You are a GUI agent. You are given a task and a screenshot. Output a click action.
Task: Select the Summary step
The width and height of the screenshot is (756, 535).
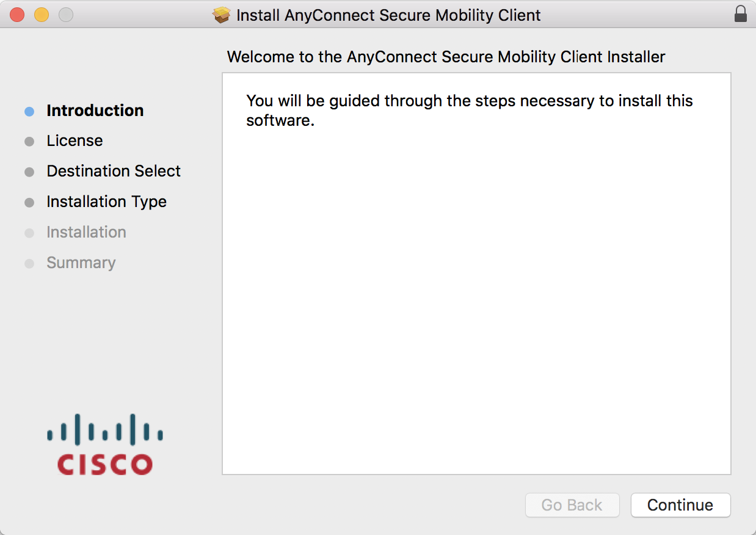(x=81, y=263)
